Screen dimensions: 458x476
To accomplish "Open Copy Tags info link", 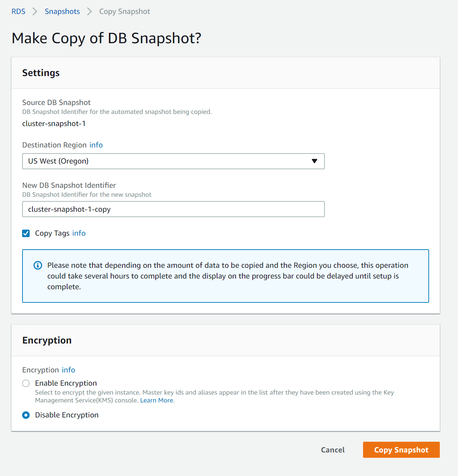I will tap(79, 233).
